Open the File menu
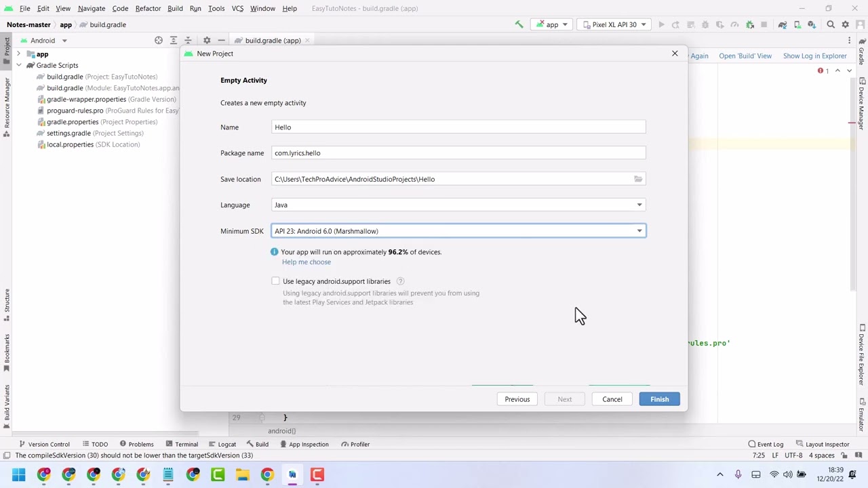 coord(24,8)
